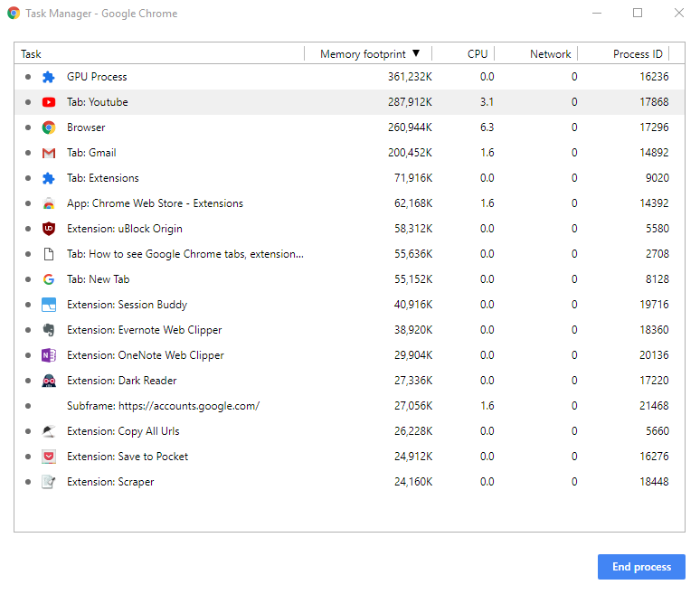Sort by Memory footprint column header

(x=363, y=54)
